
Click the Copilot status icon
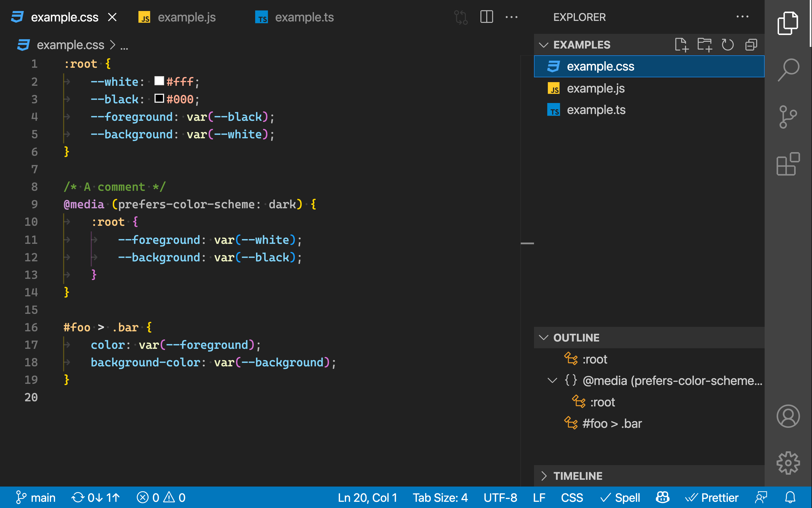[x=663, y=497]
